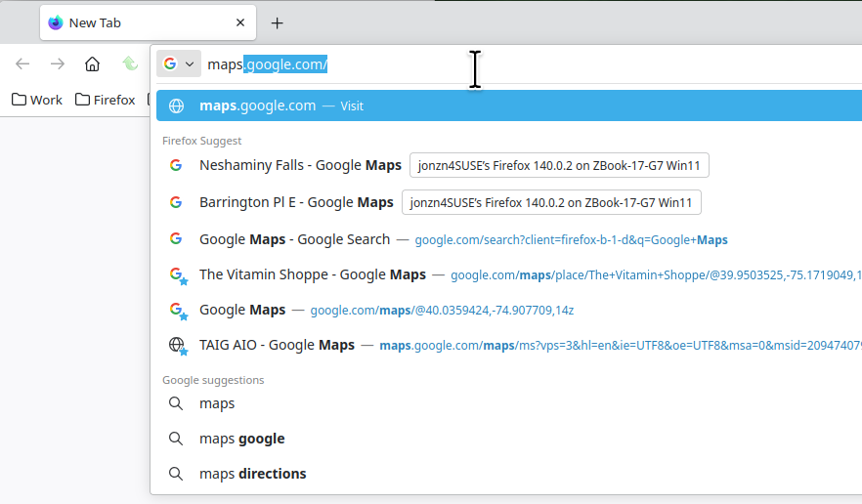Click Google icon beside Neshaminy Falls row
Viewport: 862px width, 504px height.
pos(176,165)
